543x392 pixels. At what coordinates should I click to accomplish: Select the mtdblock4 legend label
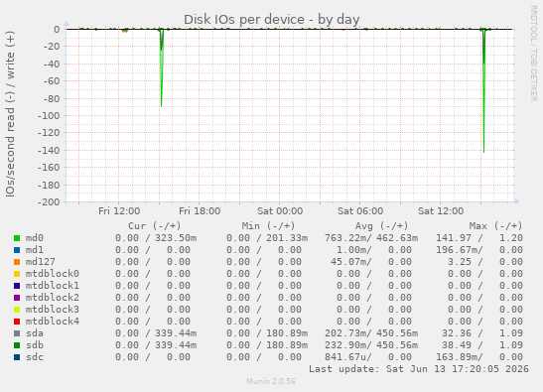53,321
